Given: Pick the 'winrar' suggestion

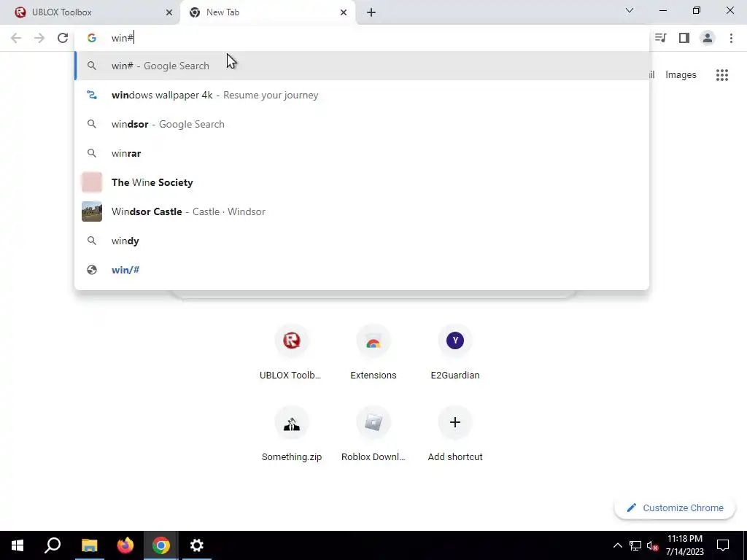Looking at the screenshot, I should tap(362, 153).
